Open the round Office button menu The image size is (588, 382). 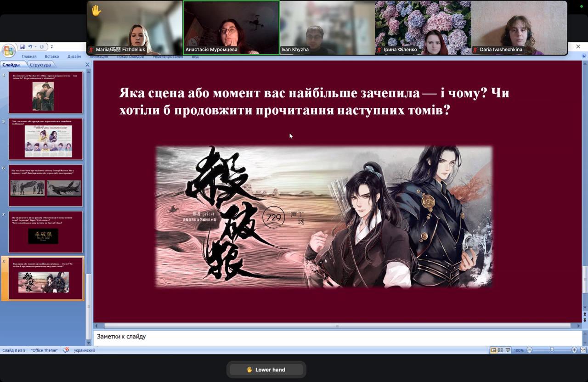[x=8, y=50]
